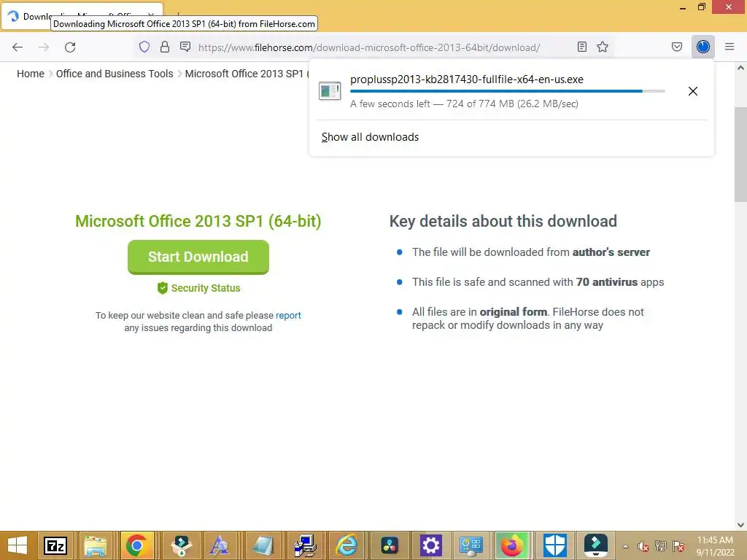Click the scroll up arrow

coord(740,68)
